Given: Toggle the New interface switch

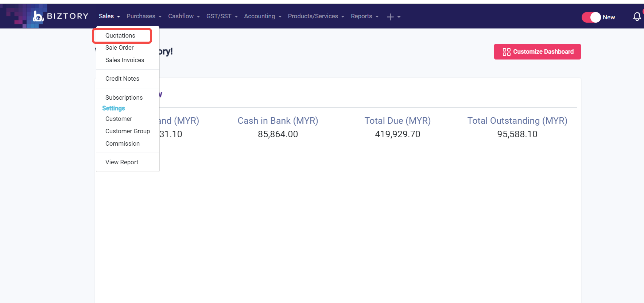Looking at the screenshot, I should pyautogui.click(x=591, y=17).
